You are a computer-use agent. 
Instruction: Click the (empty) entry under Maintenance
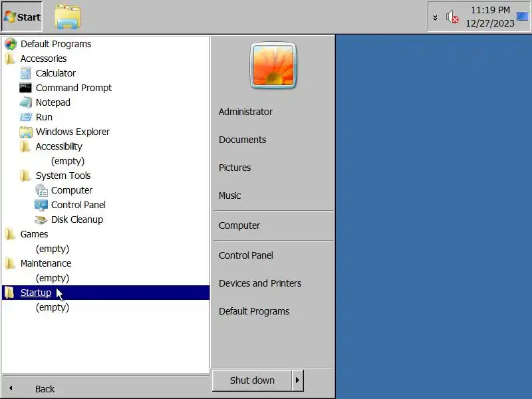pos(53,278)
